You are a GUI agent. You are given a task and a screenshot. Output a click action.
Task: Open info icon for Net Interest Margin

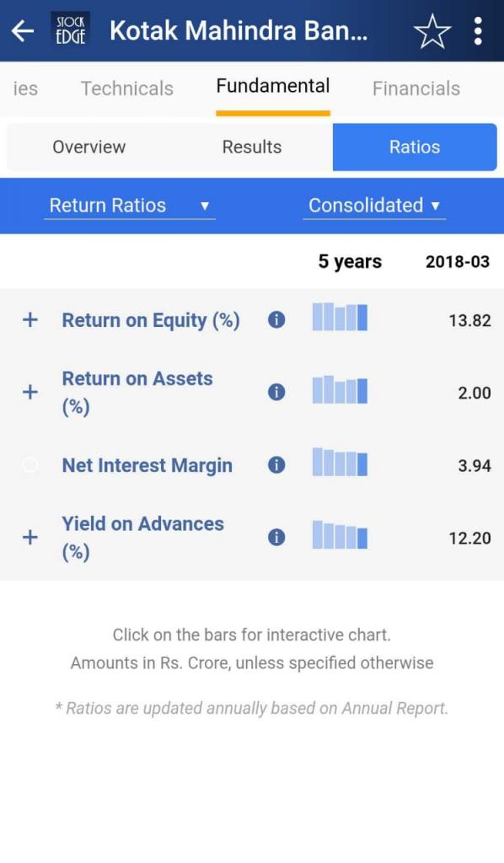point(276,465)
